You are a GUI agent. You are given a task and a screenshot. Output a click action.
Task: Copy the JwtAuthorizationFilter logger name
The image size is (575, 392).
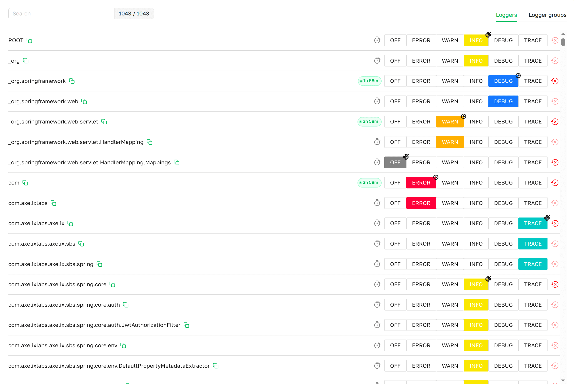point(186,325)
